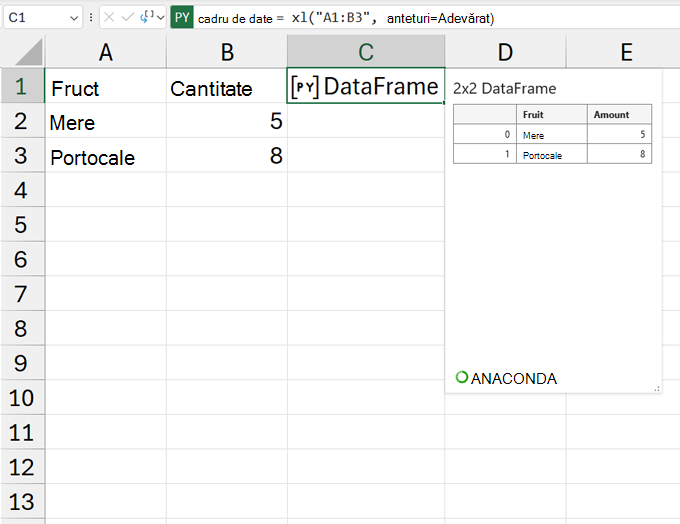Image resolution: width=680 pixels, height=524 pixels.
Task: Click cell A2 containing Mere
Action: 106,121
